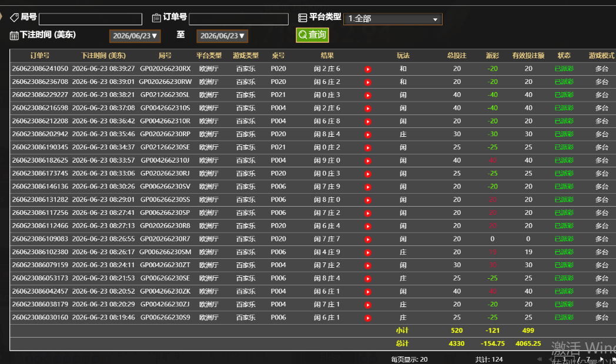This screenshot has width=616, height=364.
Task: Click the green 查询 search button
Action: pyautogui.click(x=312, y=35)
